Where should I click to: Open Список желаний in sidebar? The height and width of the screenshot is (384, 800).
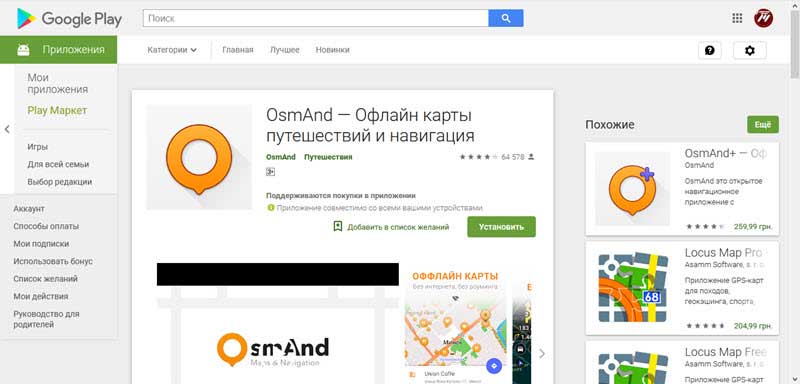(45, 279)
